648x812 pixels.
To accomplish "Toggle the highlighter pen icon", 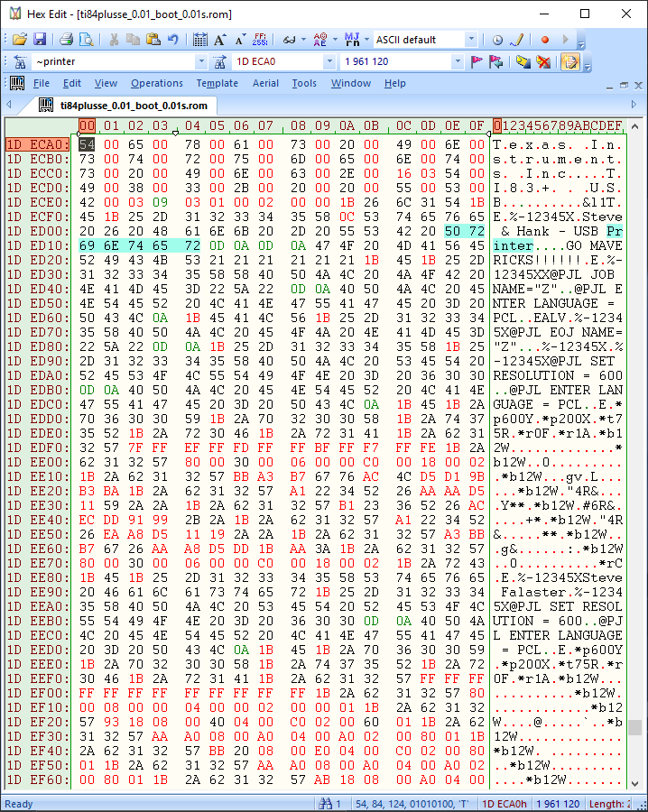I will pos(517,40).
